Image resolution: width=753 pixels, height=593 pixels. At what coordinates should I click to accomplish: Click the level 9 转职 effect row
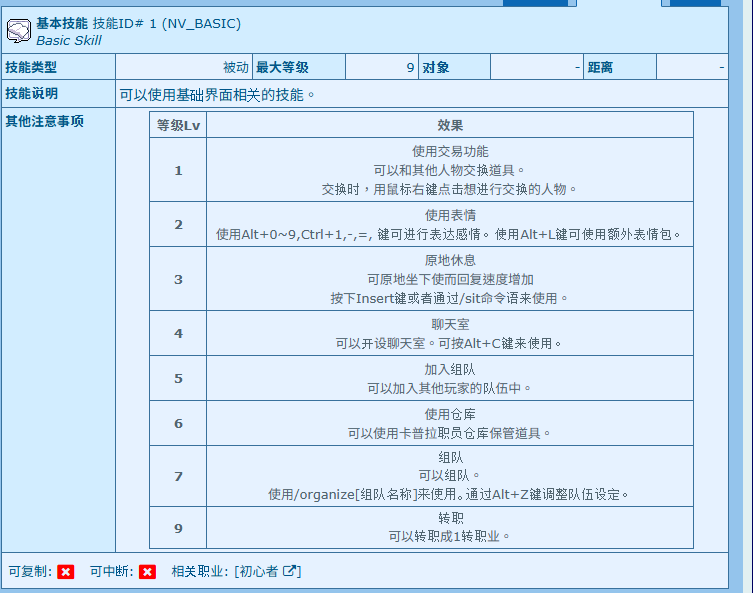coord(450,526)
